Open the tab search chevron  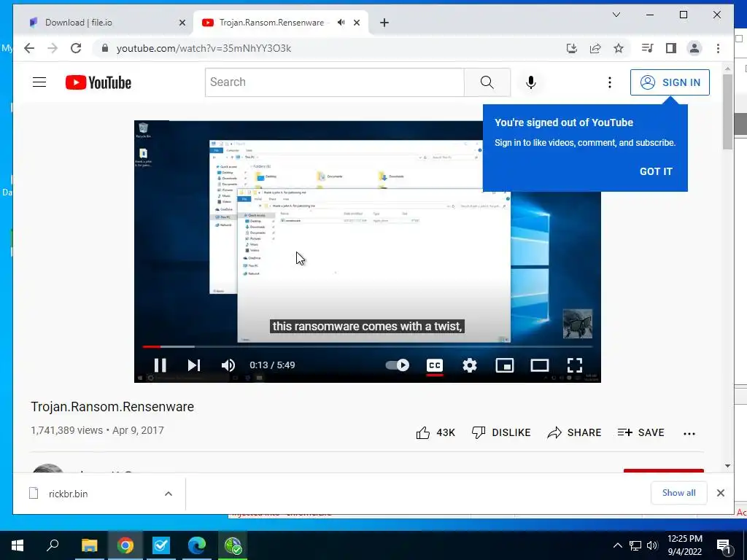point(616,15)
